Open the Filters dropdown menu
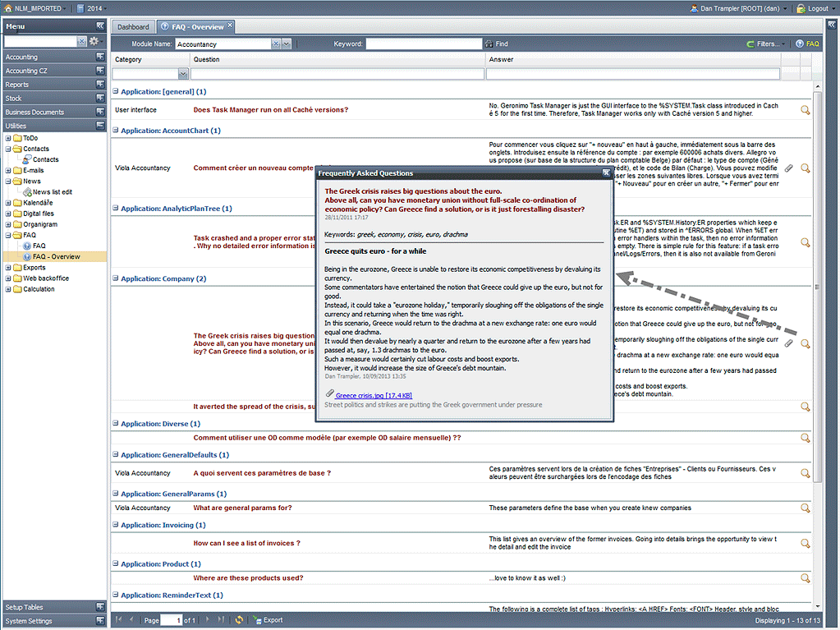 766,44
